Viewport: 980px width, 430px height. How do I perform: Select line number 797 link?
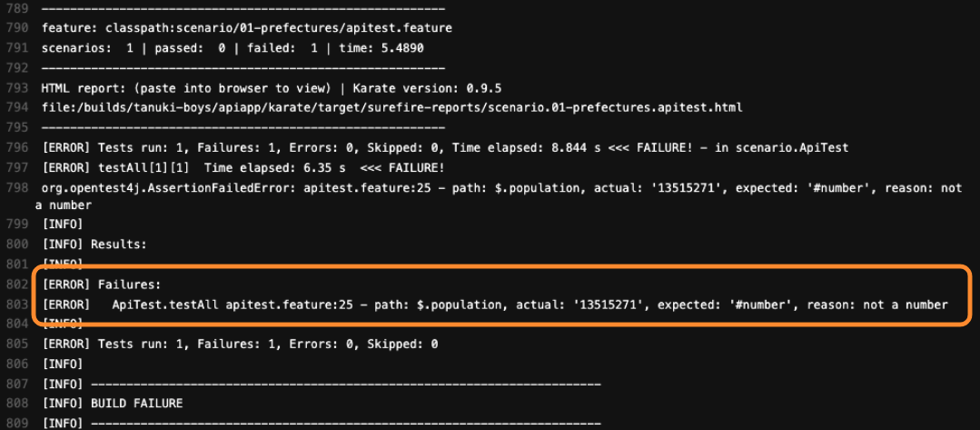click(x=15, y=168)
